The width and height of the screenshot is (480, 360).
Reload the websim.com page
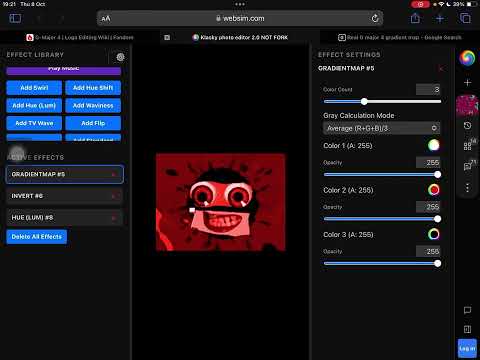click(x=375, y=18)
